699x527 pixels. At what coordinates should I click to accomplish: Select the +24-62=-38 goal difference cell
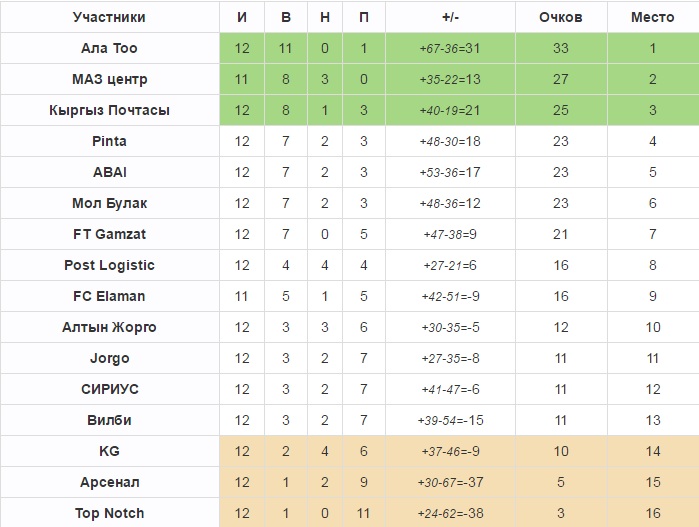pos(450,513)
